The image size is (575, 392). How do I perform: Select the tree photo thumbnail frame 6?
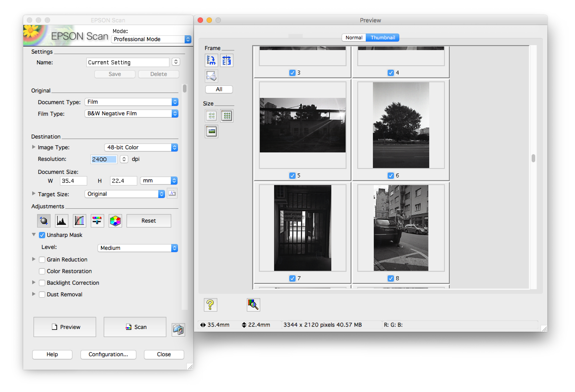coord(401,125)
